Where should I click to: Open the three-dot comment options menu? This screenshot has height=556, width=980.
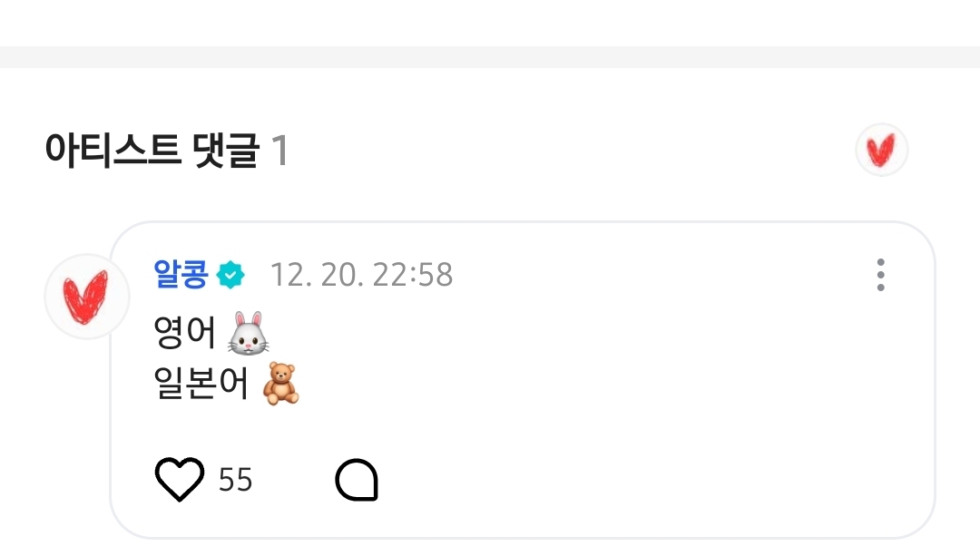pyautogui.click(x=880, y=275)
